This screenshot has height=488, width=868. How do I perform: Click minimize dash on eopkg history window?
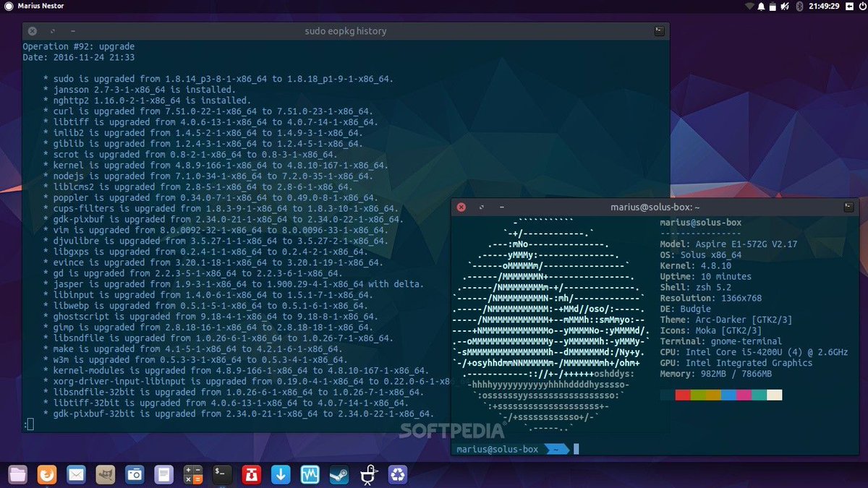[72, 31]
